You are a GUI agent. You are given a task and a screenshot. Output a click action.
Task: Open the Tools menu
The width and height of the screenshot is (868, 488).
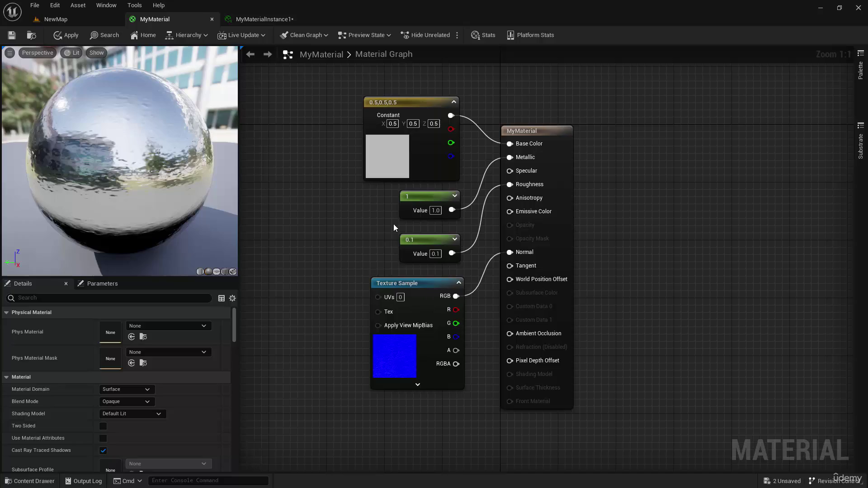(x=134, y=5)
